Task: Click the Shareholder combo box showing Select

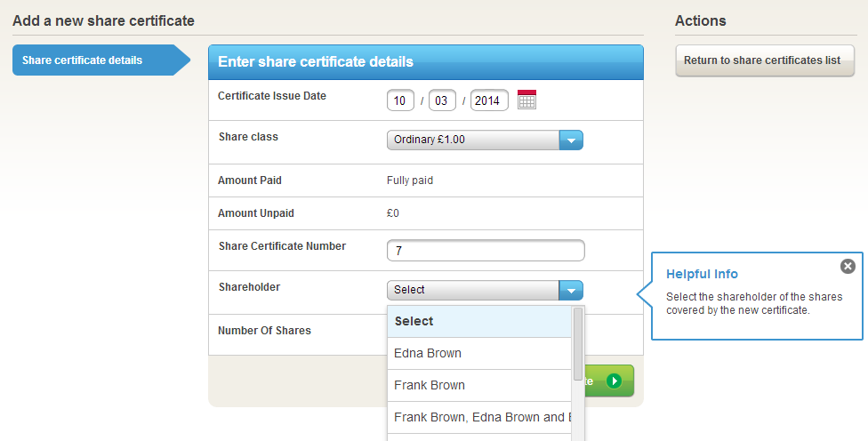Action: coord(473,290)
